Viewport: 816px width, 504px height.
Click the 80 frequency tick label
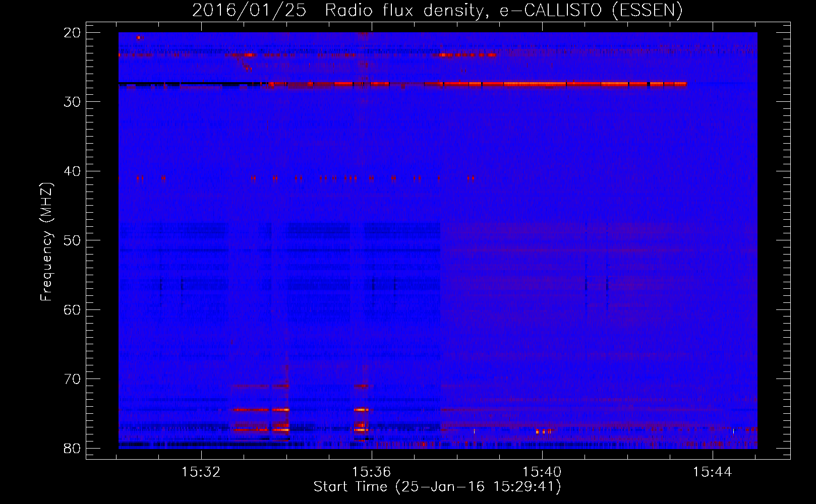[x=73, y=449]
